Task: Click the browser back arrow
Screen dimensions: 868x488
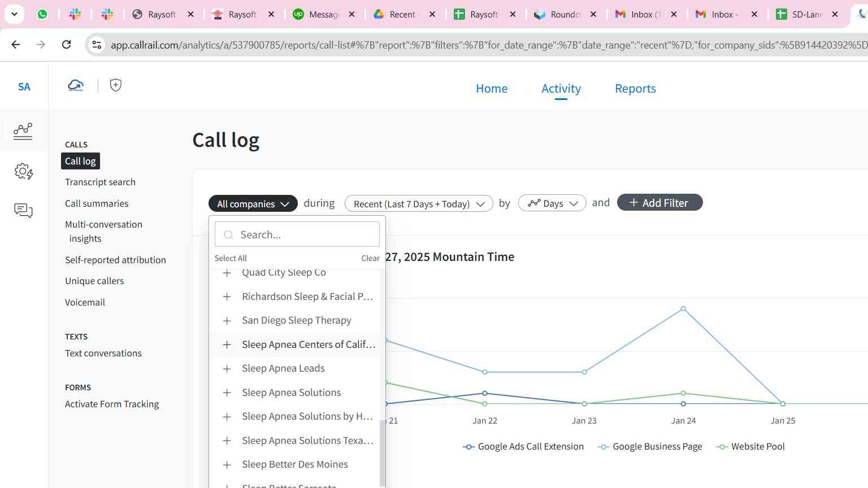Action: tap(16, 45)
